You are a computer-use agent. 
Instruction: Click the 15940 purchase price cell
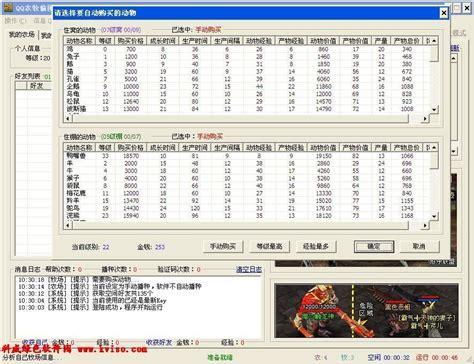click(x=131, y=216)
